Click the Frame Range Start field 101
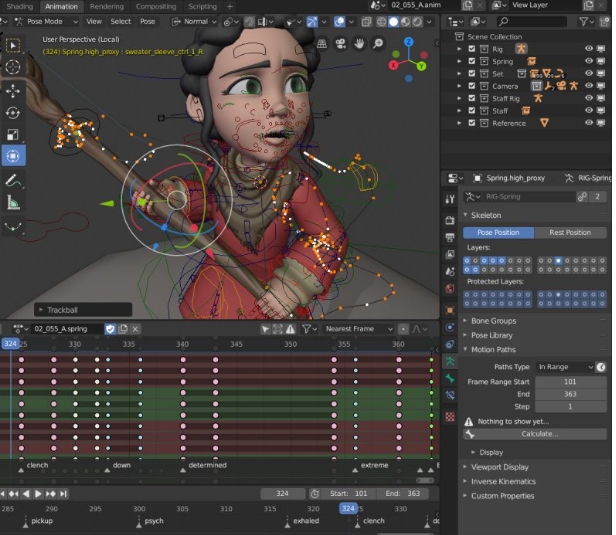The image size is (616, 535). pos(570,381)
